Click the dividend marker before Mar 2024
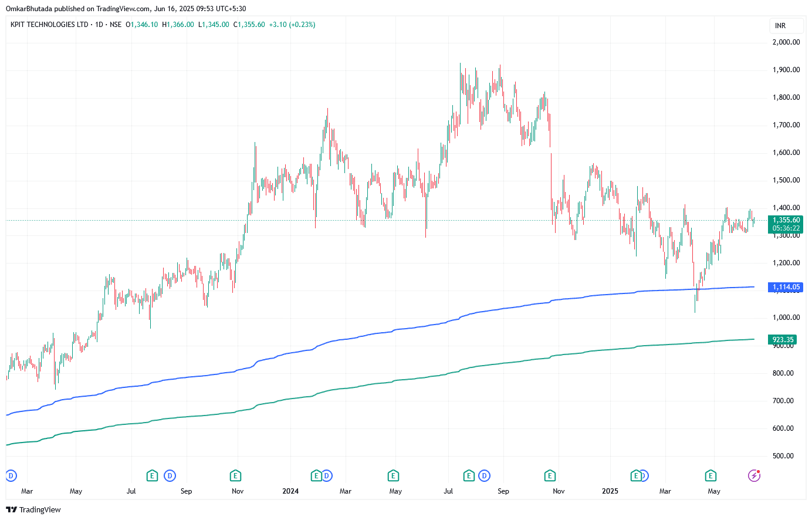812x520 pixels. click(327, 475)
